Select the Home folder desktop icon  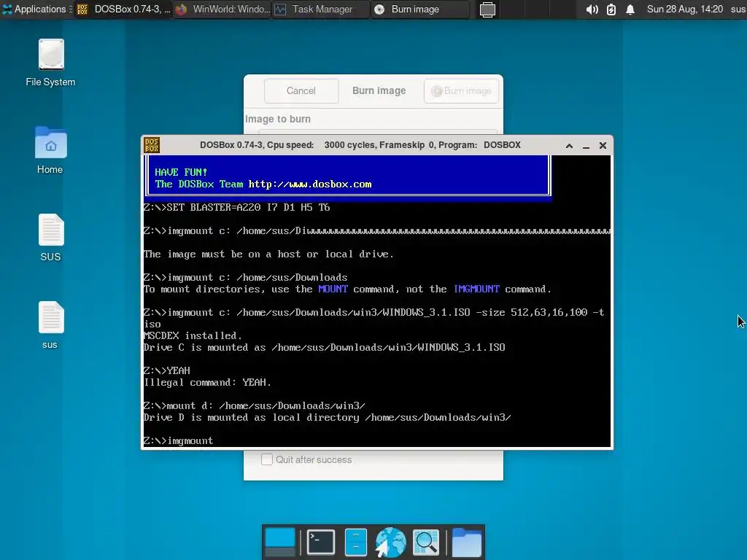point(50,150)
